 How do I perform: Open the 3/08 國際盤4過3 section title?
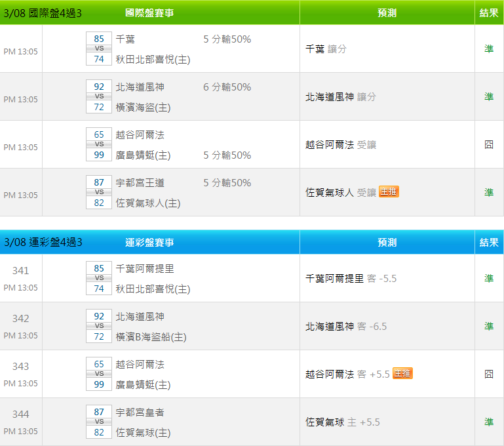pyautogui.click(x=43, y=12)
